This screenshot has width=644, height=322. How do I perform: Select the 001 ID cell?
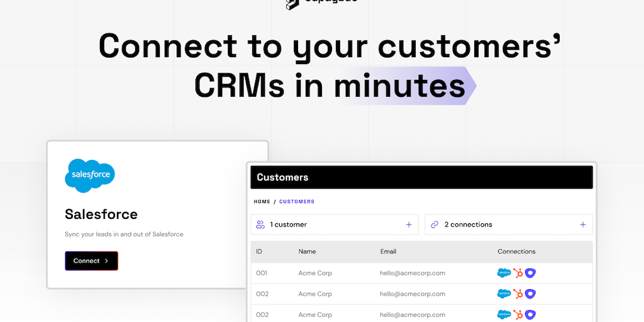262,273
